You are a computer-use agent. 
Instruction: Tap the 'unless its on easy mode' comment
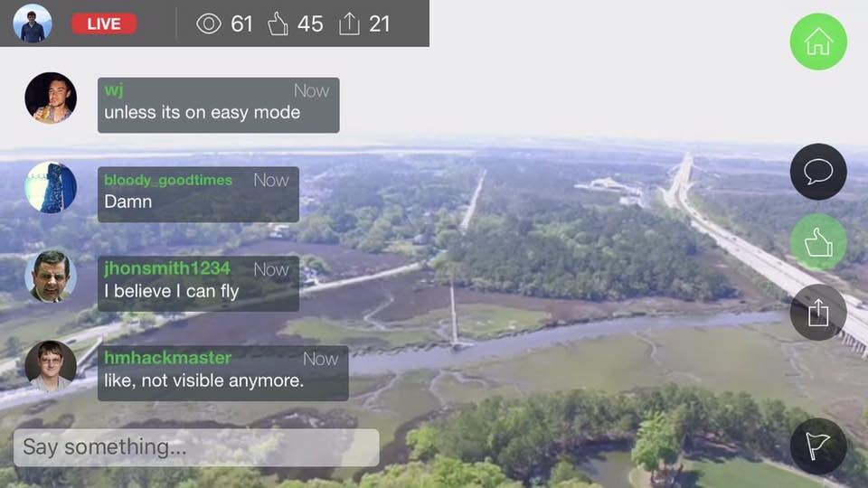click(x=219, y=105)
